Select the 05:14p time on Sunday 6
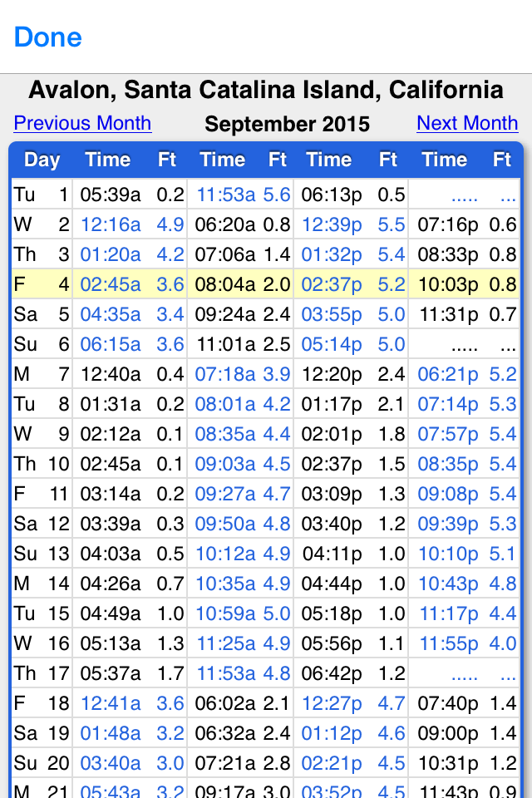 pyautogui.click(x=332, y=344)
